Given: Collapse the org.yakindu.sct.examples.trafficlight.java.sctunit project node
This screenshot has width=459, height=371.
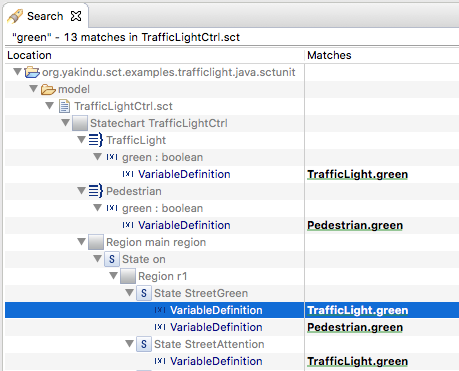Looking at the screenshot, I should 18,71.
